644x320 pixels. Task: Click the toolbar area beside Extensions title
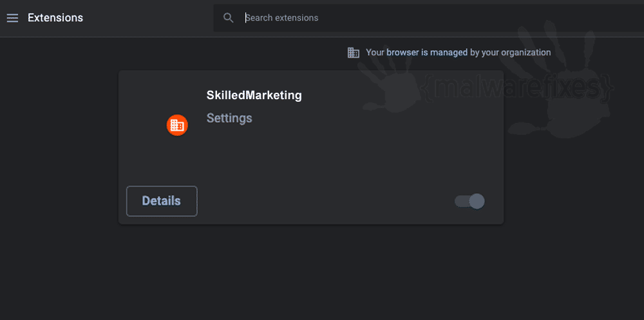click(x=148, y=18)
